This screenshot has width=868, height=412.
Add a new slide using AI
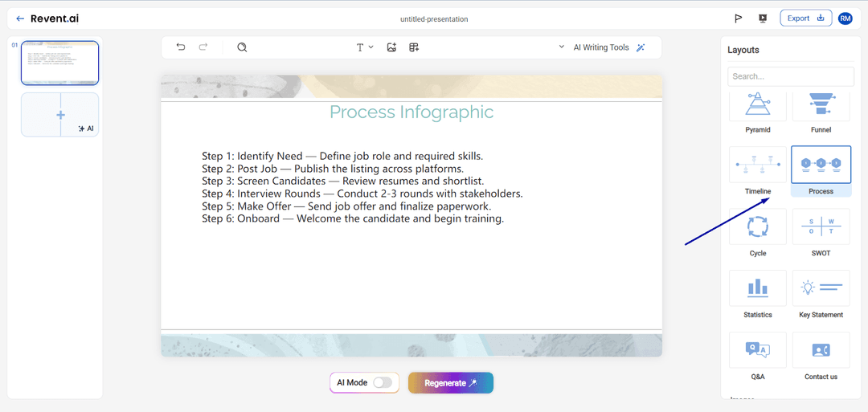point(86,128)
